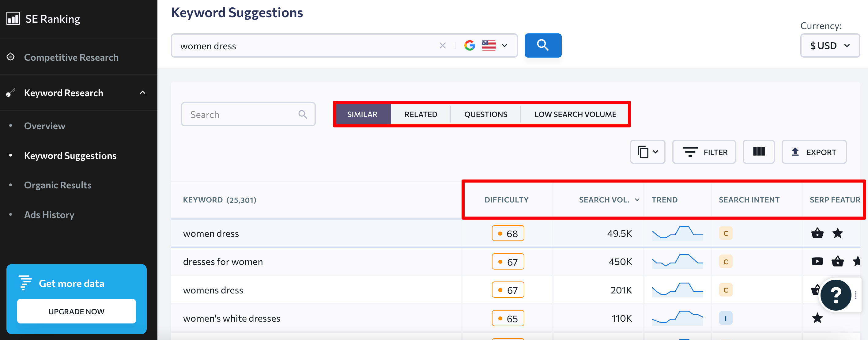Click difficulty badge 67 for dresses for women
This screenshot has height=340, width=868.
(508, 262)
